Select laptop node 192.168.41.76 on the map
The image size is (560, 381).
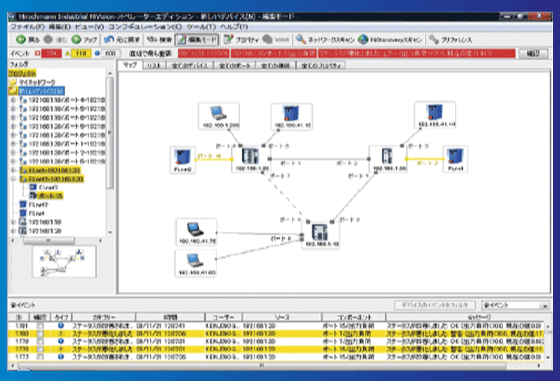[x=196, y=232]
